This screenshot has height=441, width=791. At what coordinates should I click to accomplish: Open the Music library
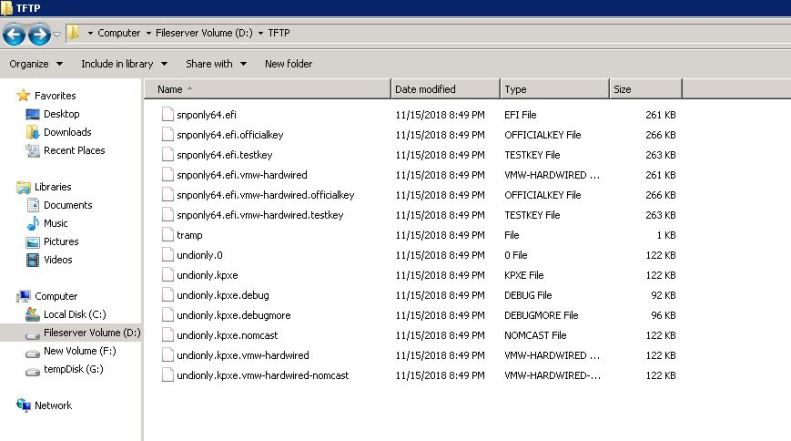[55, 223]
